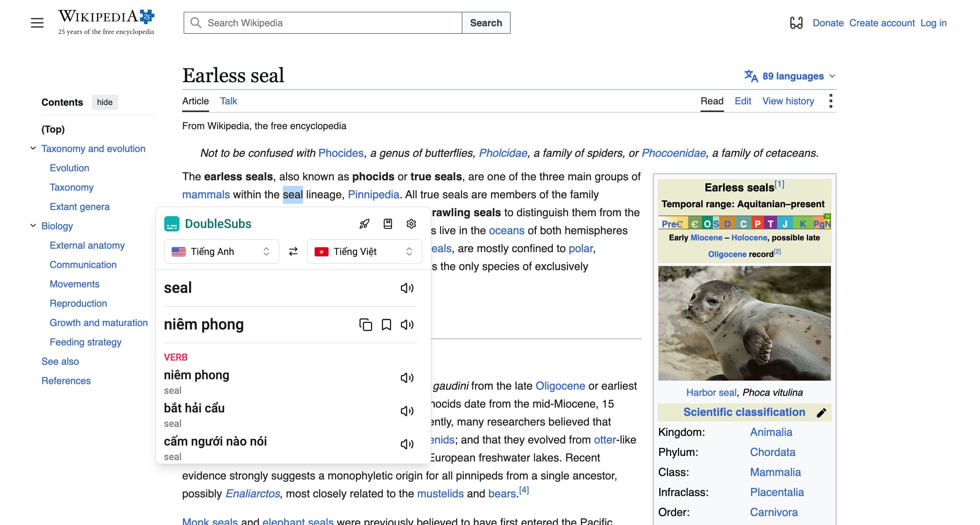The image size is (980, 525).
Task: Go to External anatomy in Contents
Action: click(x=87, y=245)
